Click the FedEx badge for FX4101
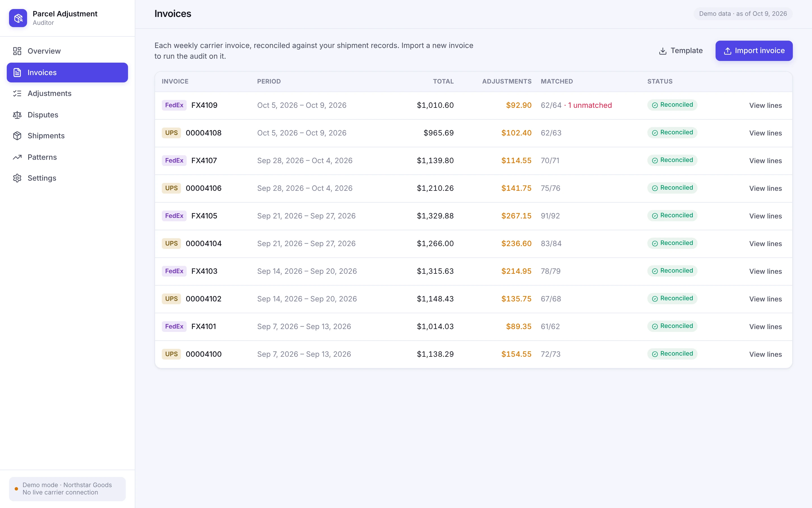Screen dimensions: 812x508 point(174,326)
